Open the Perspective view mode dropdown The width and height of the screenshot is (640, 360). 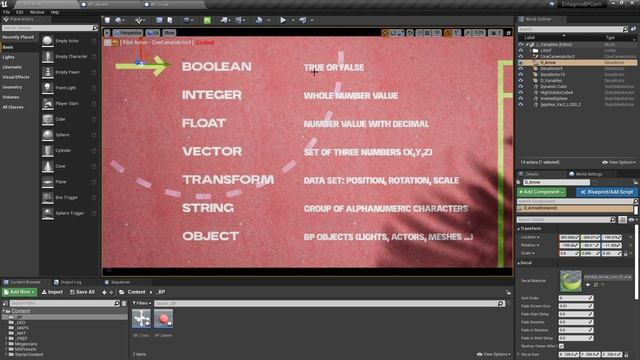point(128,33)
